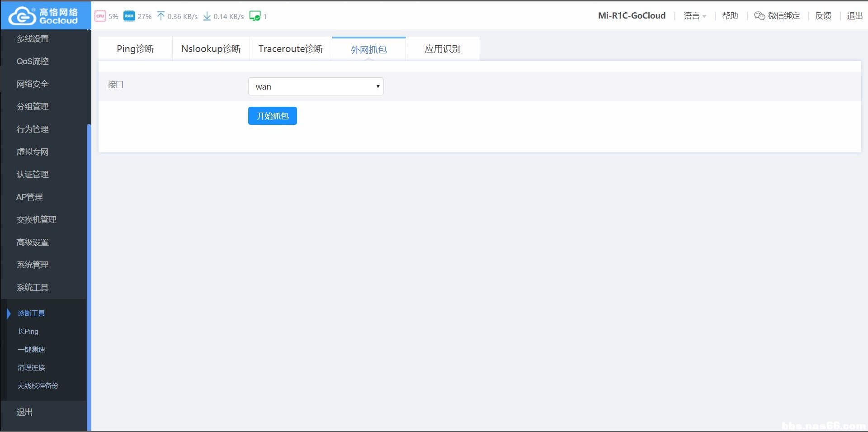Click the upload speed arrow icon
Image resolution: width=868 pixels, height=432 pixels.
pos(161,16)
